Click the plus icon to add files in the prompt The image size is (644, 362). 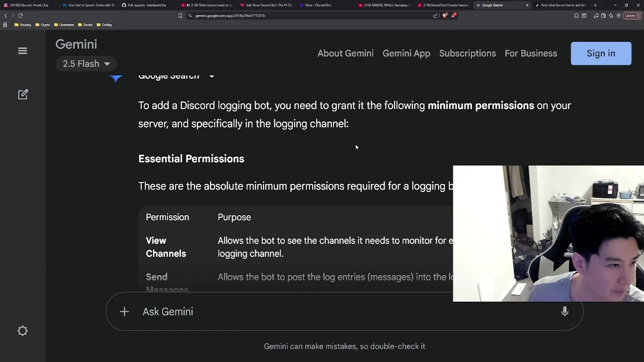pos(124,312)
